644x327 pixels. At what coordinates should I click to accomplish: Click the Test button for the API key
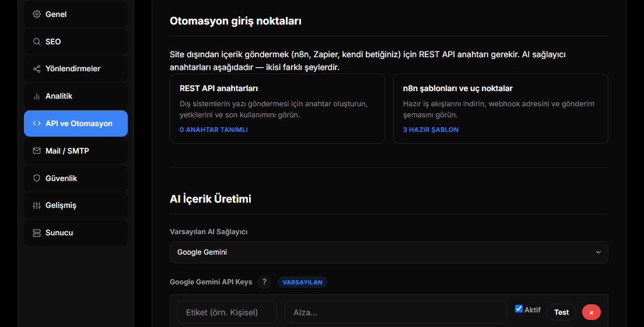(561, 312)
